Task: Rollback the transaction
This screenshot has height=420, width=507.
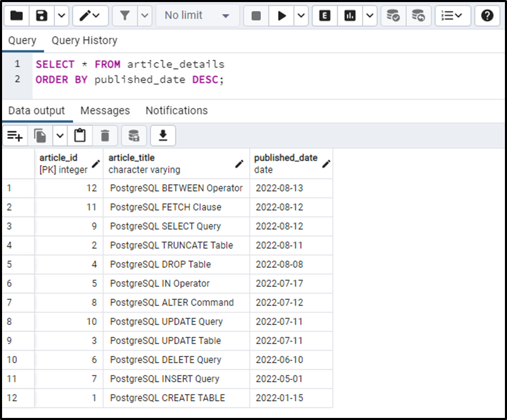Action: pyautogui.click(x=418, y=15)
